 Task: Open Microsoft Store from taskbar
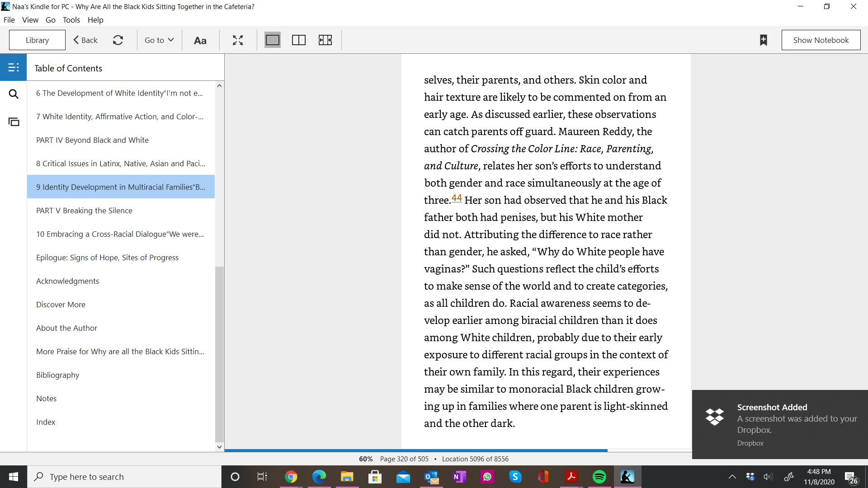click(375, 477)
